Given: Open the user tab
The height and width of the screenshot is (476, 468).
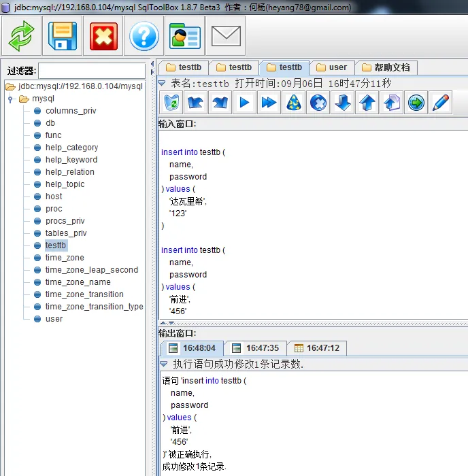Looking at the screenshot, I should tap(332, 67).
